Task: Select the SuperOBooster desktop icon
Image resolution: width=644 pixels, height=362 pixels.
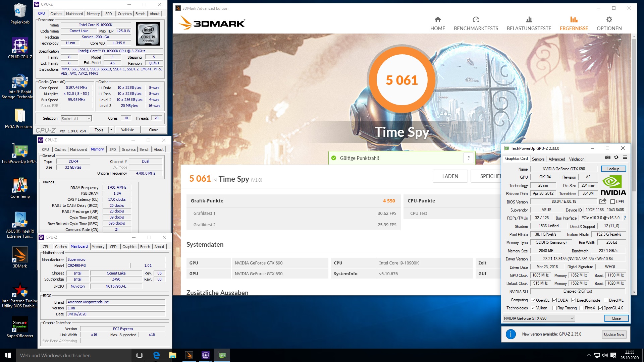Action: pyautogui.click(x=20, y=327)
